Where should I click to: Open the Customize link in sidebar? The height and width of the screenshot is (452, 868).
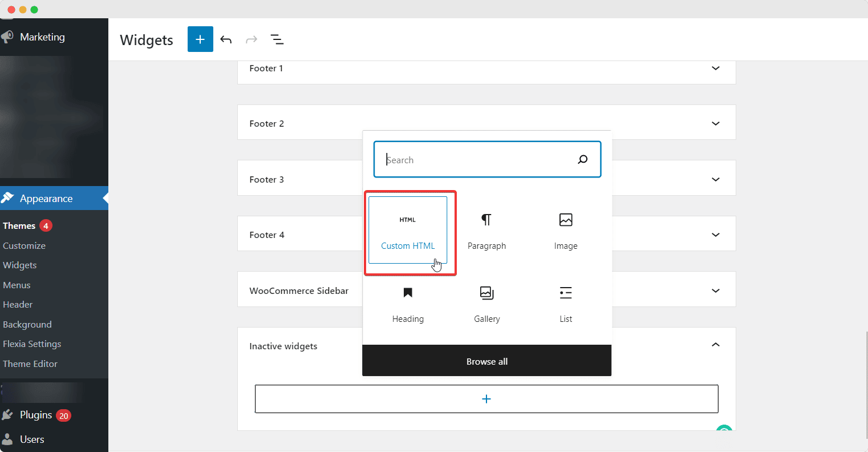(x=24, y=245)
